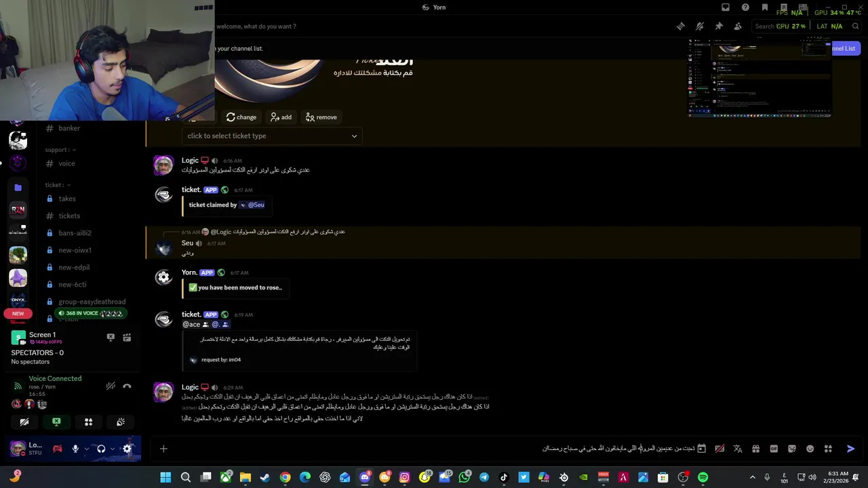Open the banker channel
The height and width of the screenshot is (488, 868).
pos(69,128)
